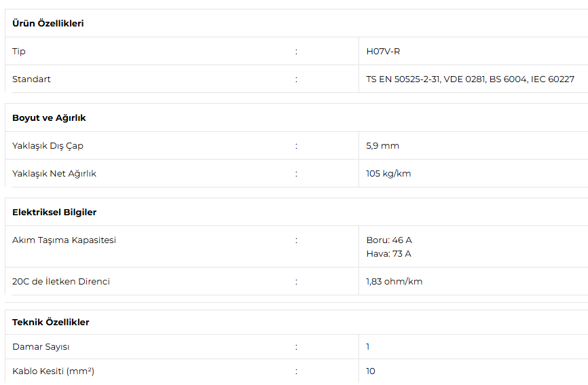This screenshot has width=588, height=385.
Task: Select the Standart row label
Action: click(x=31, y=79)
